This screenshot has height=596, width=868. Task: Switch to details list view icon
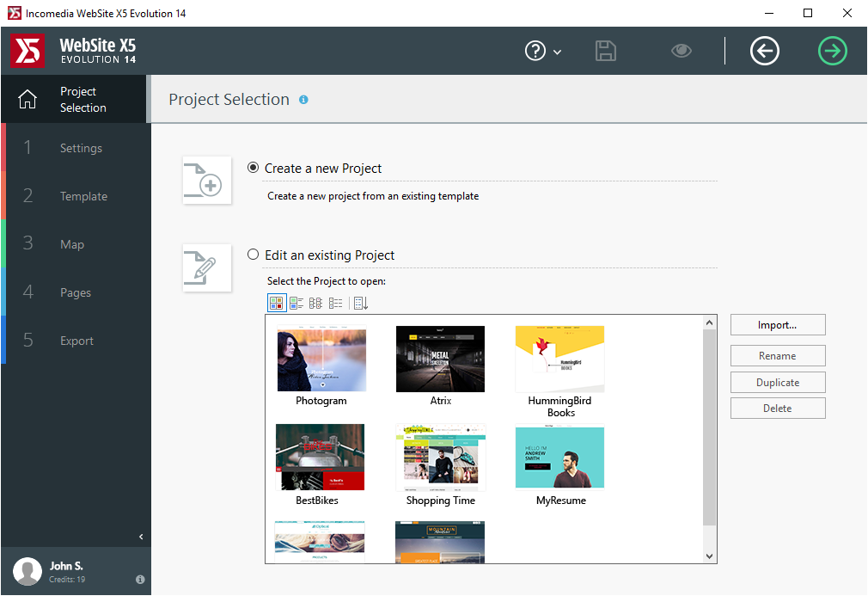tap(336, 303)
